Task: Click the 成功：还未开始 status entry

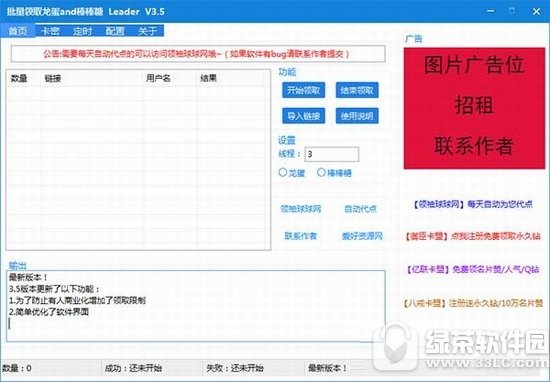Action: pos(133,368)
